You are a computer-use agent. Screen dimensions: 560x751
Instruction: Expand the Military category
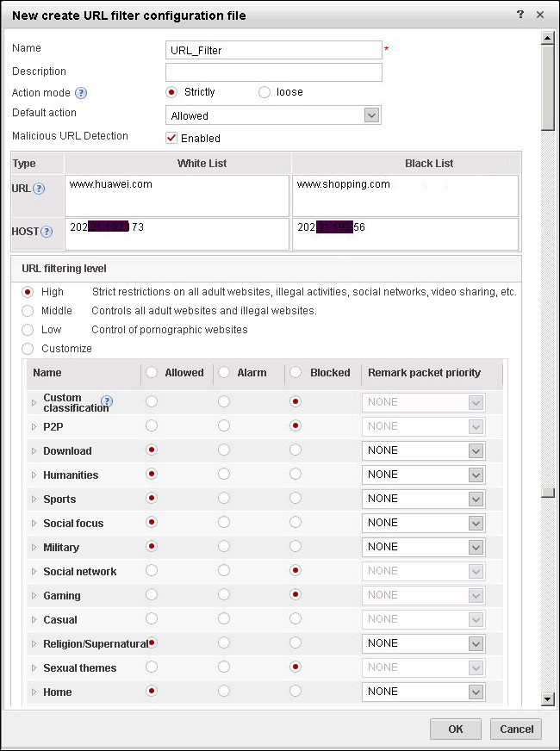click(34, 547)
